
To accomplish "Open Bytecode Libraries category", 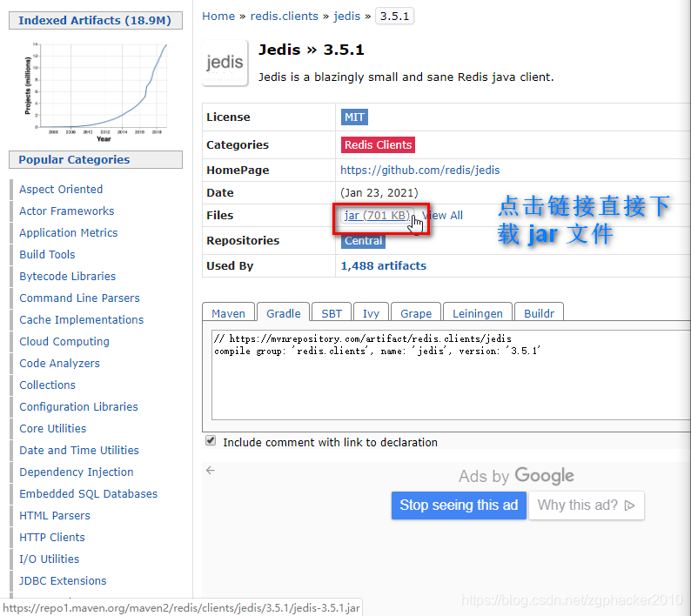I will tap(67, 277).
